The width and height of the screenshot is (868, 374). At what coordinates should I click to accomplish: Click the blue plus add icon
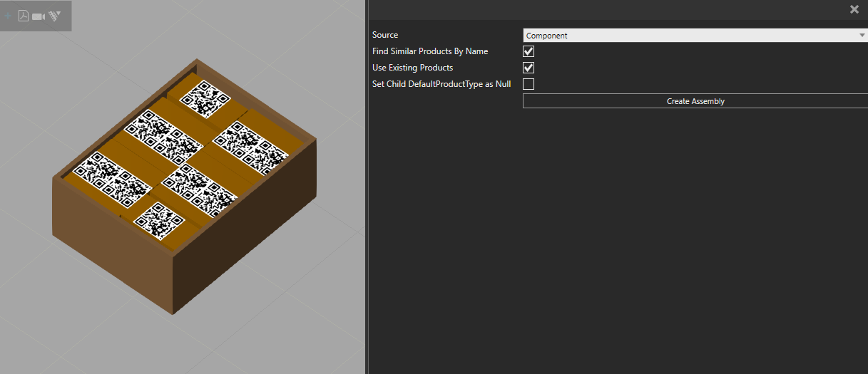point(8,16)
